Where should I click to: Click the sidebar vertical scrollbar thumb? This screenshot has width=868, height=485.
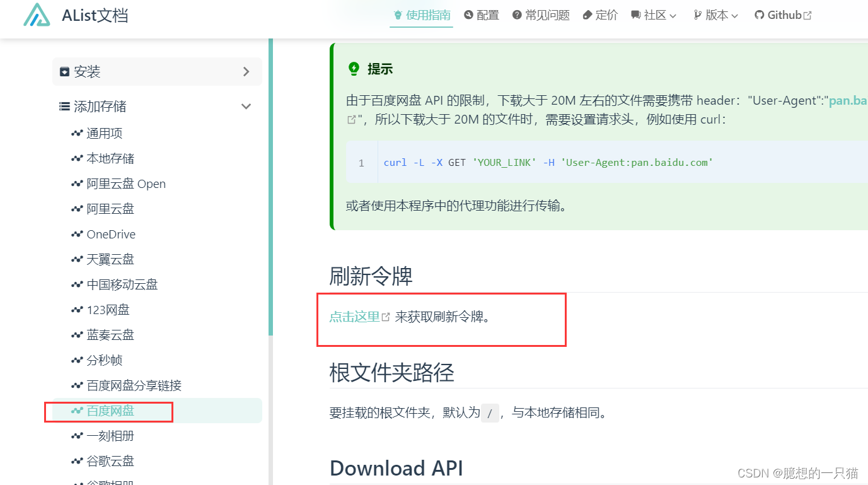coord(270,187)
